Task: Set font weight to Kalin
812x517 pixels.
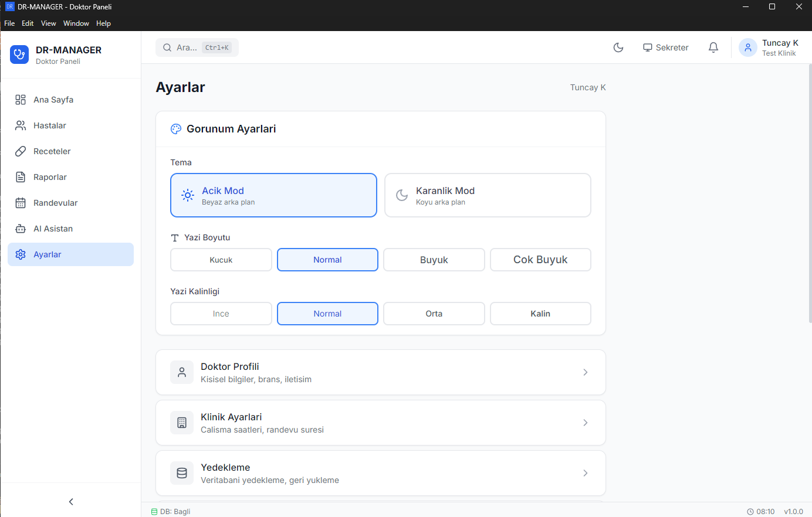Action: (x=540, y=314)
